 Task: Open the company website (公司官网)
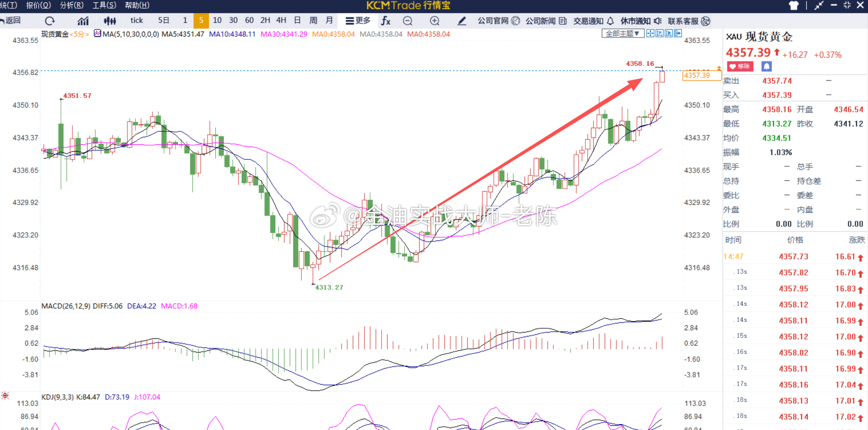(498, 21)
